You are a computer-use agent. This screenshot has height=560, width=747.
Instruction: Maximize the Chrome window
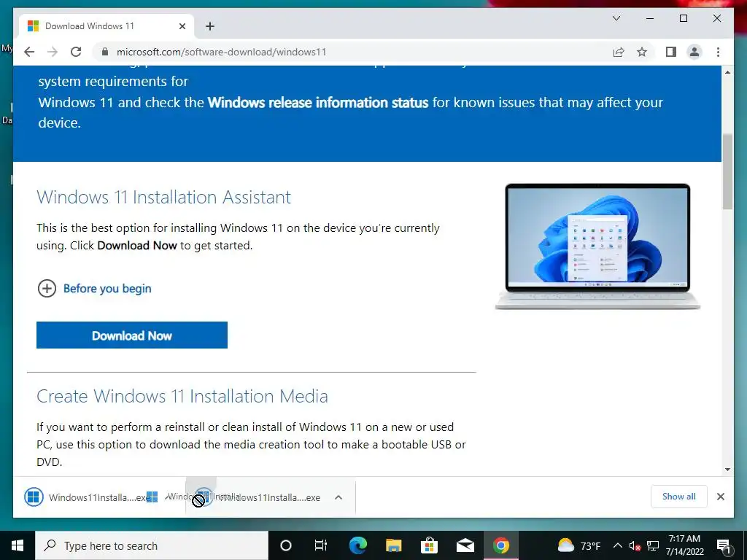683,18
